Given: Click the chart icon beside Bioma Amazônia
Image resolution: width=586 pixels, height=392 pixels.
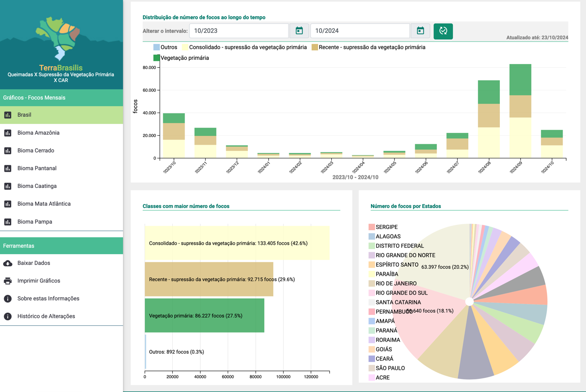Looking at the screenshot, I should [8, 133].
